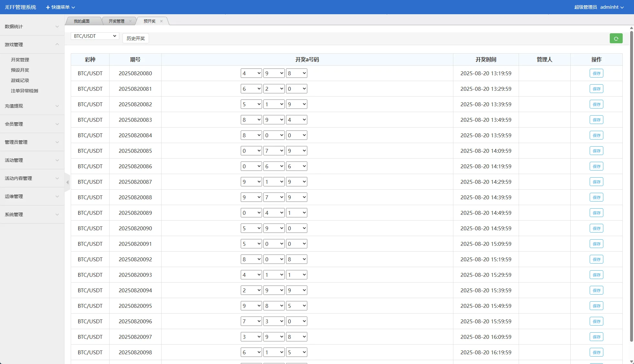634x364 pixels.
Task: Open first number dropdown for issue 20250820081
Action: (251, 89)
